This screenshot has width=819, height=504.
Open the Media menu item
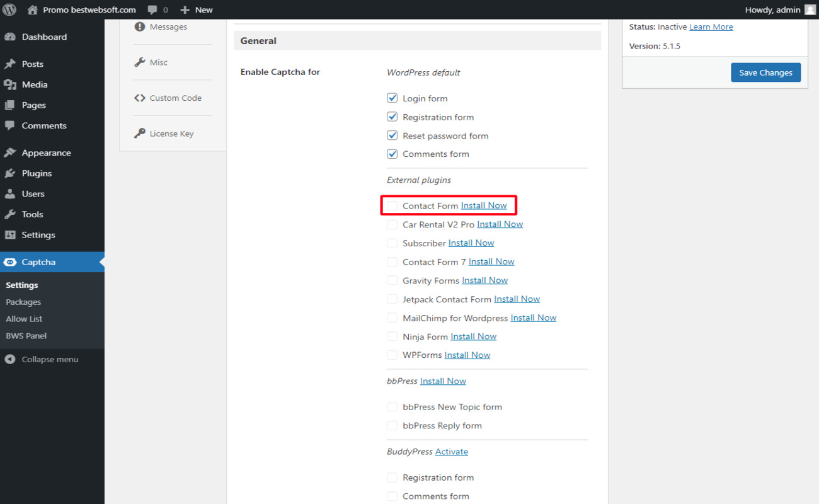point(52,84)
